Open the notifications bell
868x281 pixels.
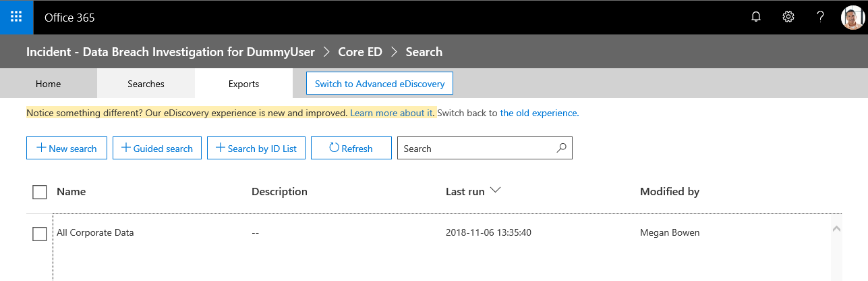pyautogui.click(x=756, y=18)
